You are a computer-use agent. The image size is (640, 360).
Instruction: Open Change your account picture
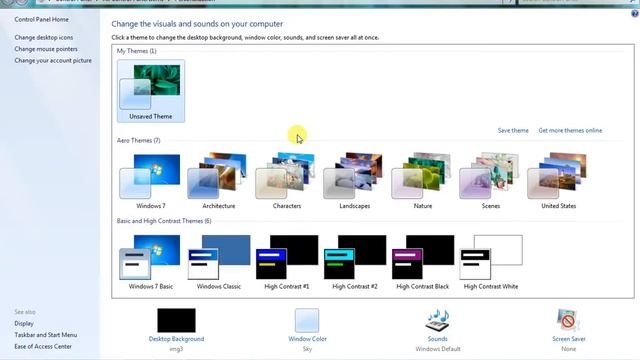[53, 60]
